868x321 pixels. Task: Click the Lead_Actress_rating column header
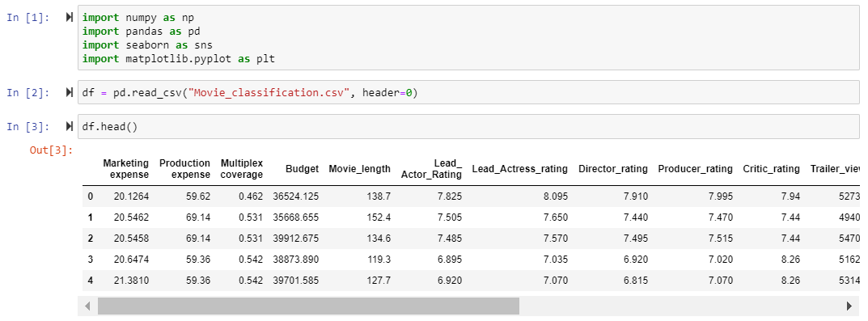[520, 169]
